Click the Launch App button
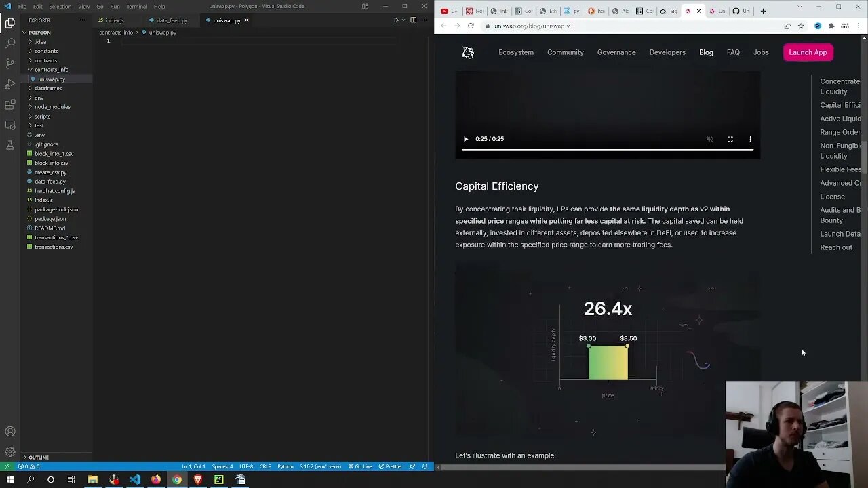The height and width of the screenshot is (488, 868). point(808,52)
